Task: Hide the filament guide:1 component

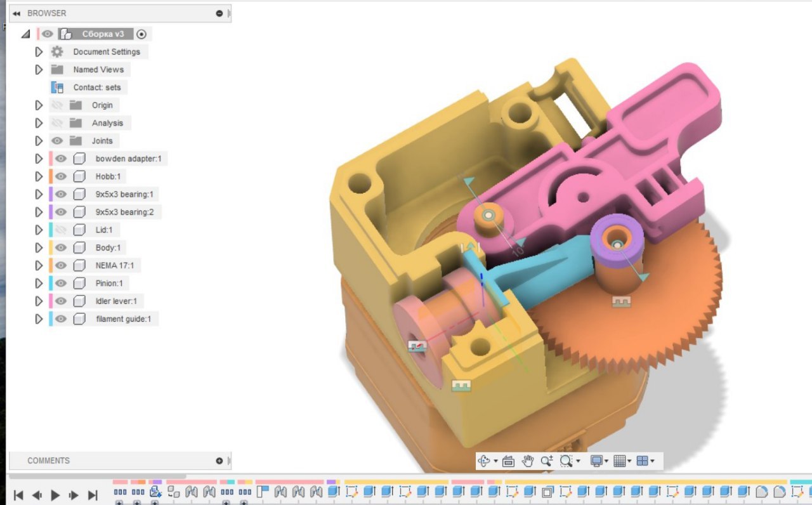Action: click(x=61, y=318)
